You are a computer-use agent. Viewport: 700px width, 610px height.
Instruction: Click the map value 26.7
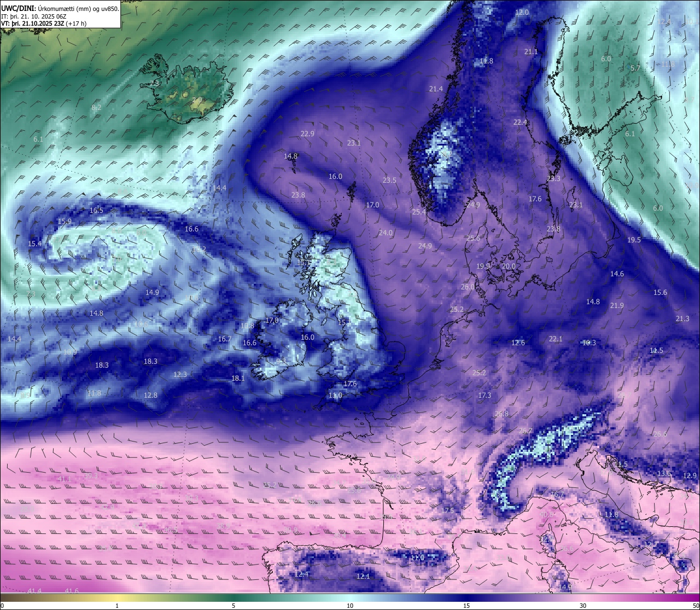pyautogui.click(x=525, y=431)
